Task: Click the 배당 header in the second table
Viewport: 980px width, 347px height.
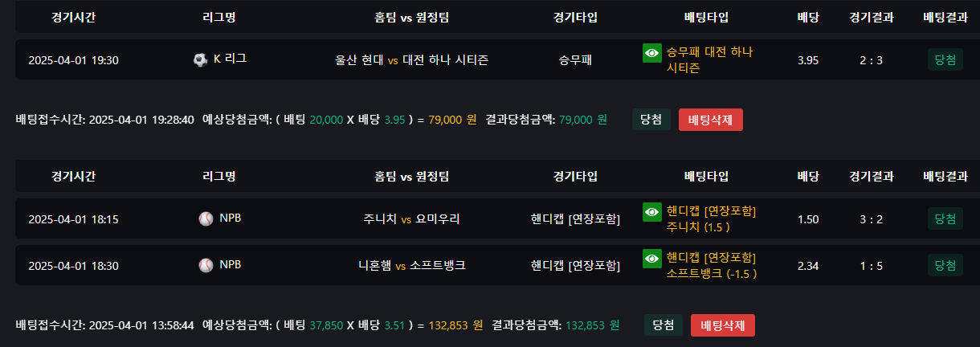Action: [807, 176]
